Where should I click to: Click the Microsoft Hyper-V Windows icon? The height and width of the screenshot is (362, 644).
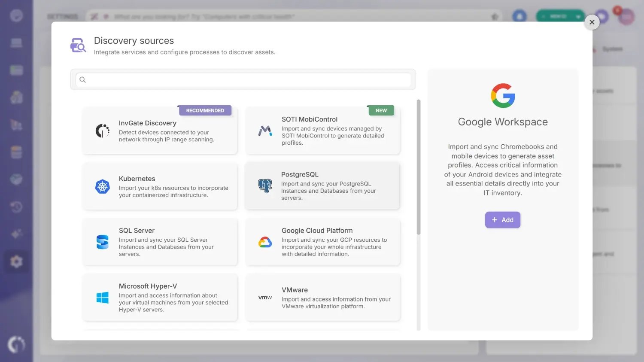coord(102,298)
